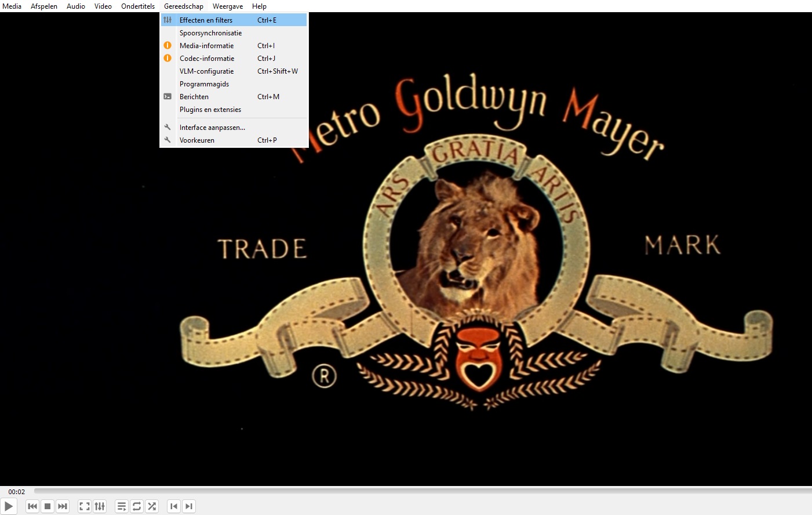Skip to next media track

(63, 506)
